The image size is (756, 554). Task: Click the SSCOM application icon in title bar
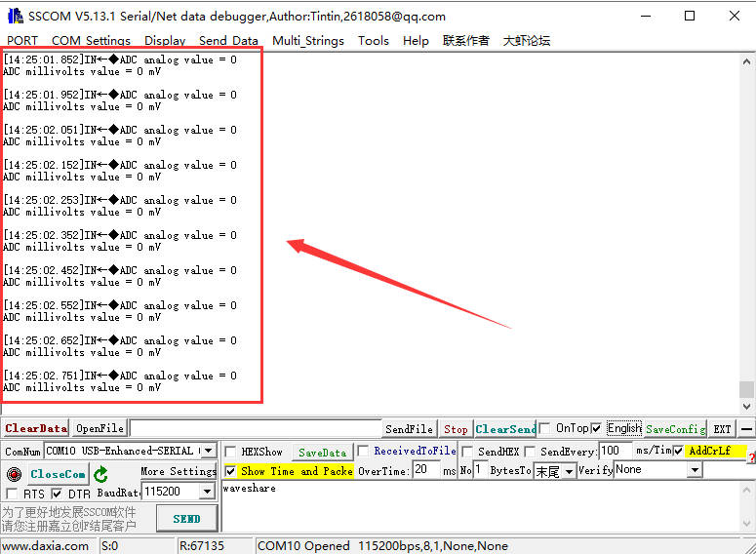tap(16, 16)
